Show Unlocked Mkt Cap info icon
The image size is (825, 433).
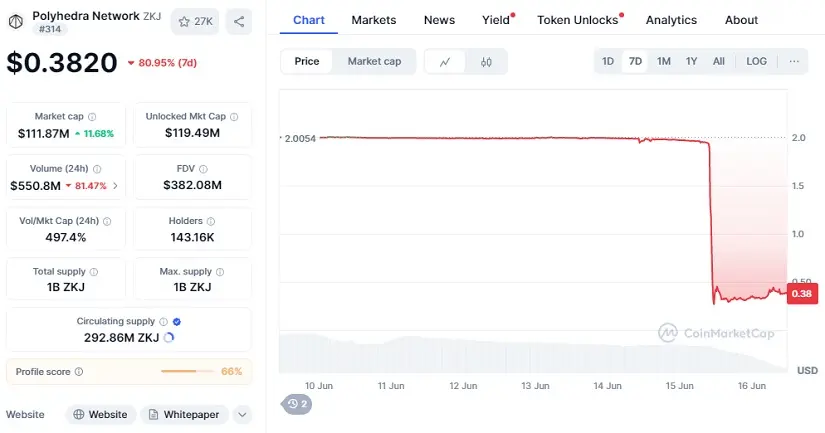click(234, 117)
